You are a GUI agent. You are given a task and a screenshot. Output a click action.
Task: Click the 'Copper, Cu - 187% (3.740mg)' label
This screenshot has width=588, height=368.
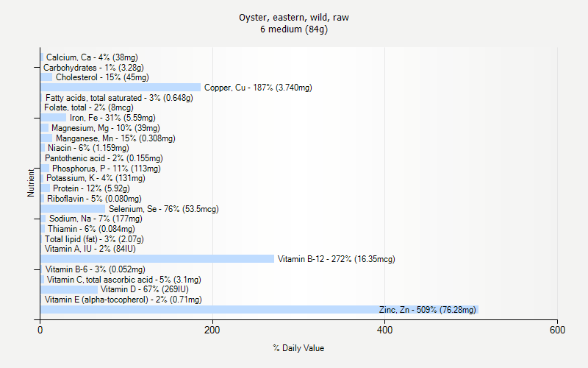(x=258, y=88)
